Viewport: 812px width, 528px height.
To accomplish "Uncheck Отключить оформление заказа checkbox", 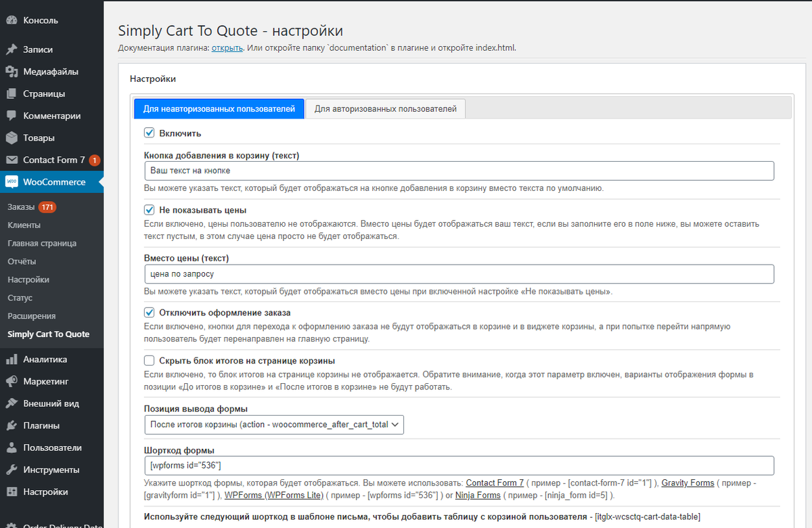I will click(150, 313).
